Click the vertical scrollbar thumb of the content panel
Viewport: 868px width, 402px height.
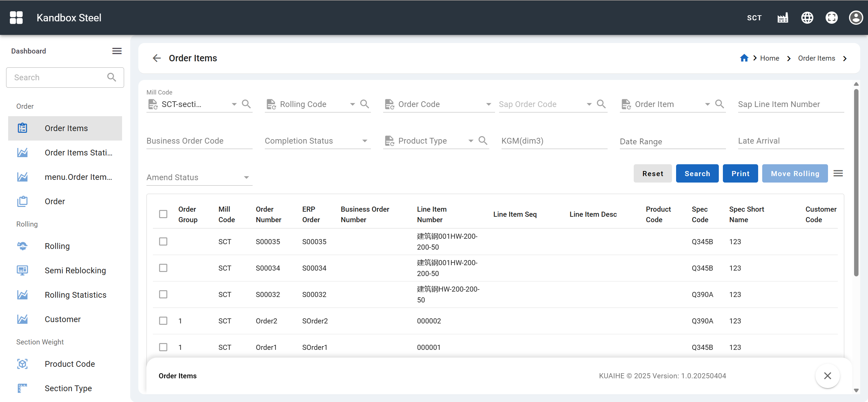pyautogui.click(x=856, y=183)
